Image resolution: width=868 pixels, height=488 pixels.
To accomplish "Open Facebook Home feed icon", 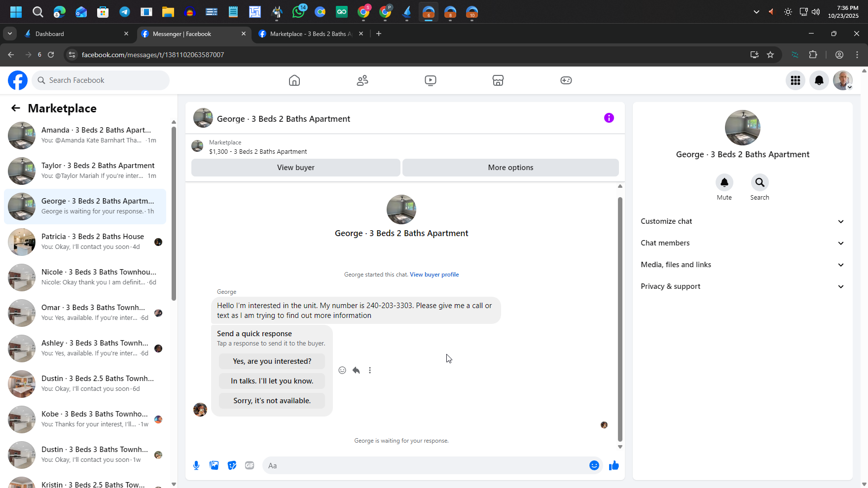I will pyautogui.click(x=294, y=80).
